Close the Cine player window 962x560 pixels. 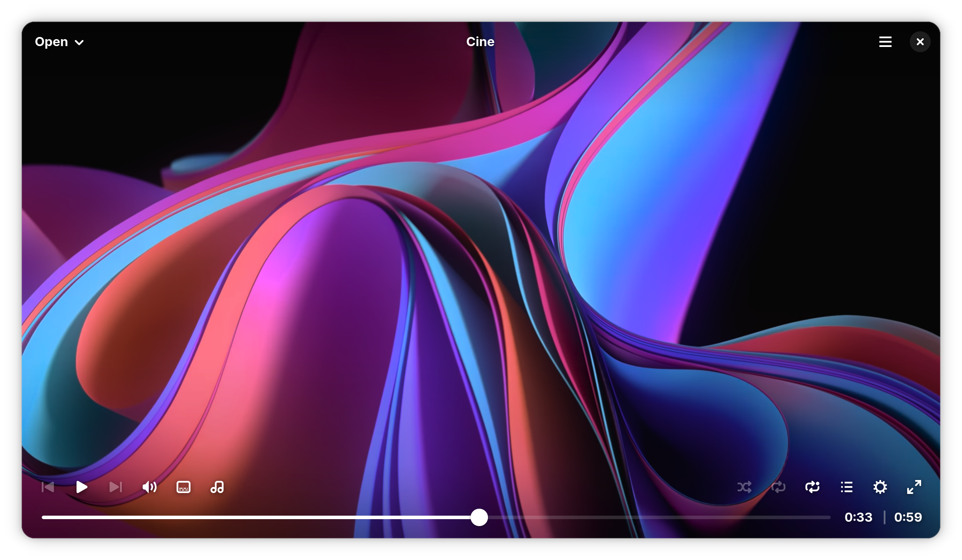pyautogui.click(x=920, y=42)
